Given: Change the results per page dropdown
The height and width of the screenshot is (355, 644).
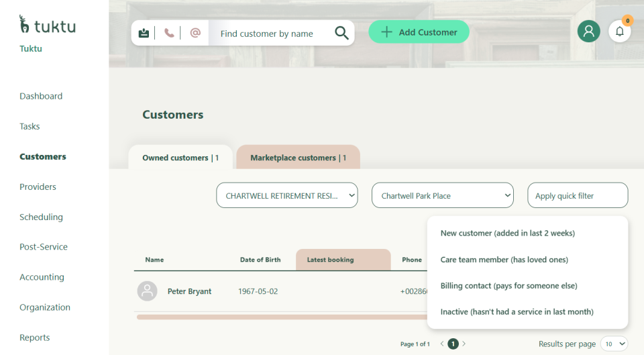Looking at the screenshot, I should point(613,344).
